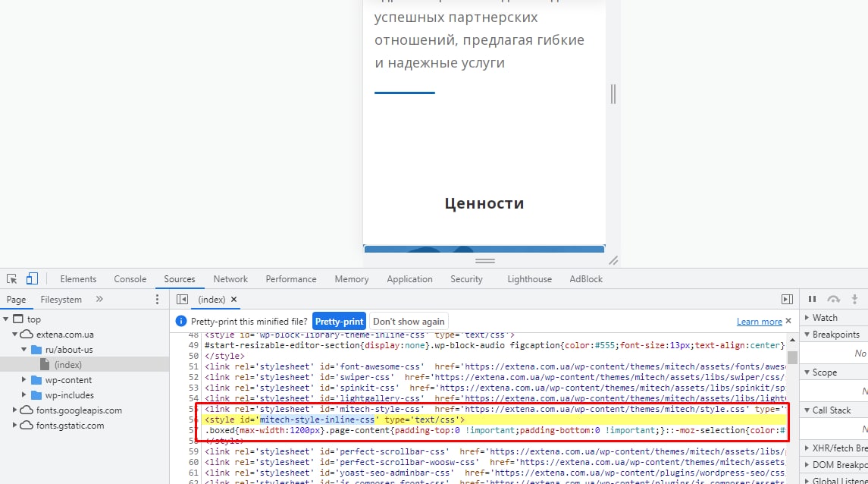Open the Elements tab
Viewport: 868px width, 484px height.
pos(78,279)
